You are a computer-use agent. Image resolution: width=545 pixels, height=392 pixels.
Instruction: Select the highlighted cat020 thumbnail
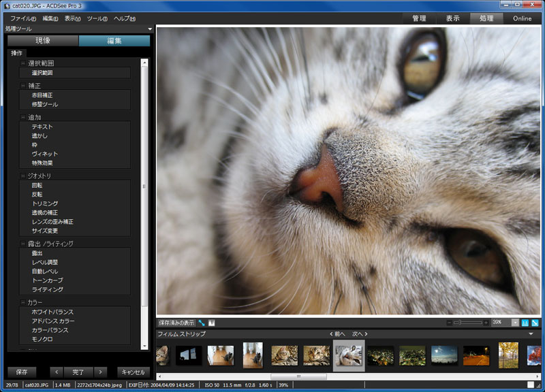click(349, 355)
